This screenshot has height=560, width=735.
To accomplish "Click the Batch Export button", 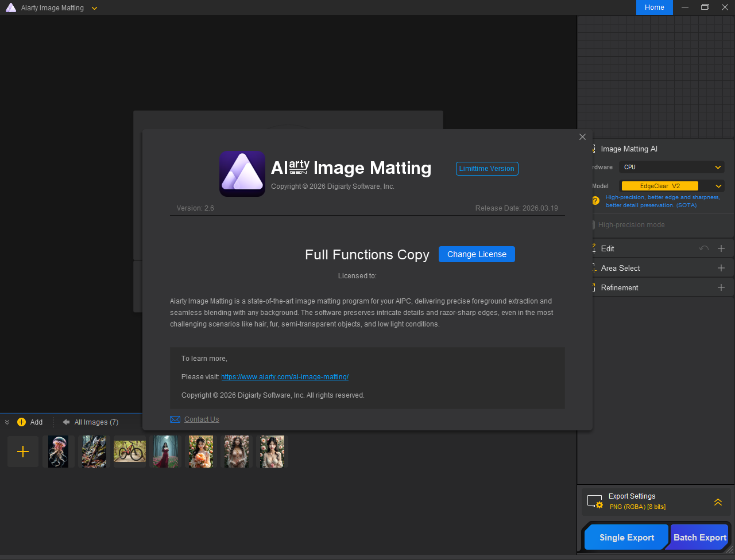I will pos(699,538).
